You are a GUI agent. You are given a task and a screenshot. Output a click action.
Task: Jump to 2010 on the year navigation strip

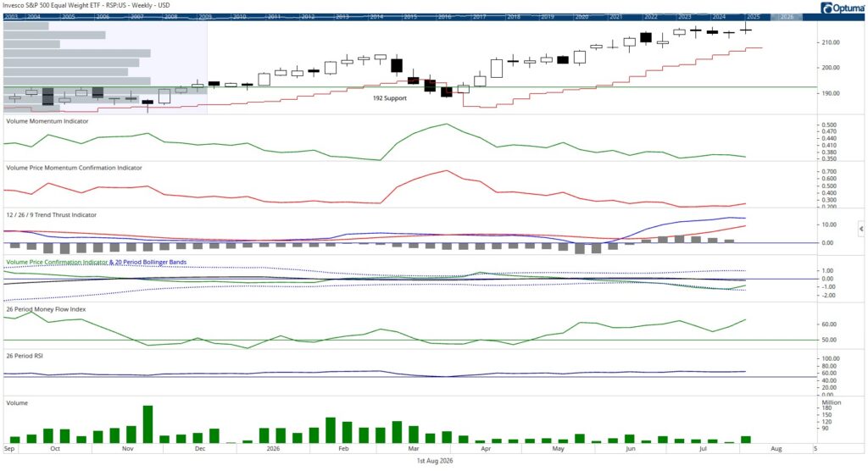pyautogui.click(x=240, y=17)
